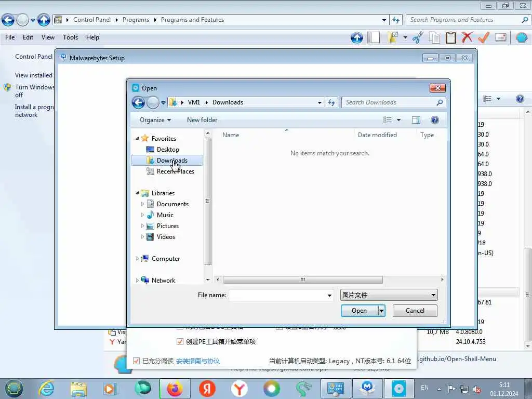Click the volume muted tray icon
This screenshot has height=399, width=532.
coord(477,390)
